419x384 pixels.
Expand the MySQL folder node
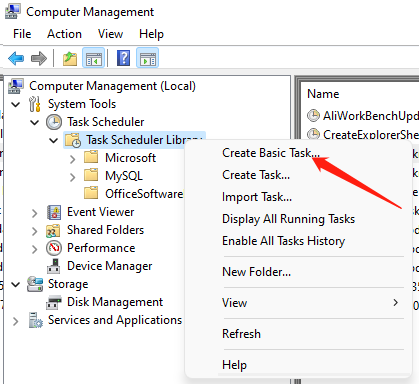click(73, 177)
